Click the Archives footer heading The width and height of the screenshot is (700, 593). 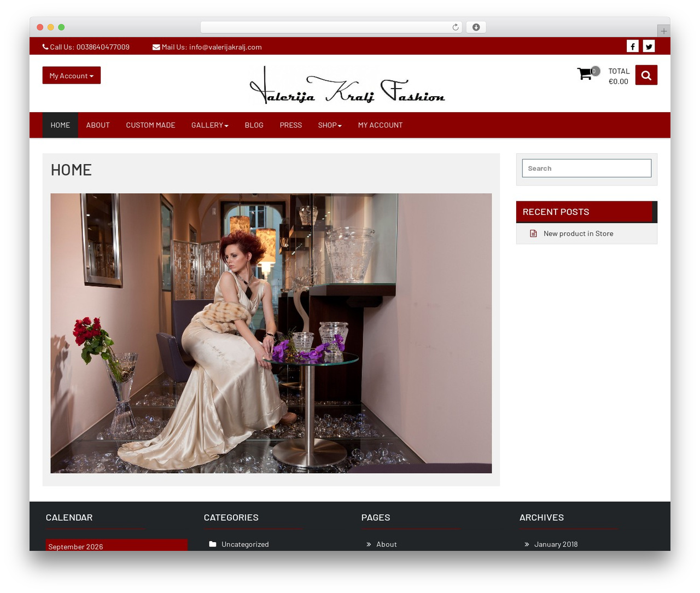point(541,518)
